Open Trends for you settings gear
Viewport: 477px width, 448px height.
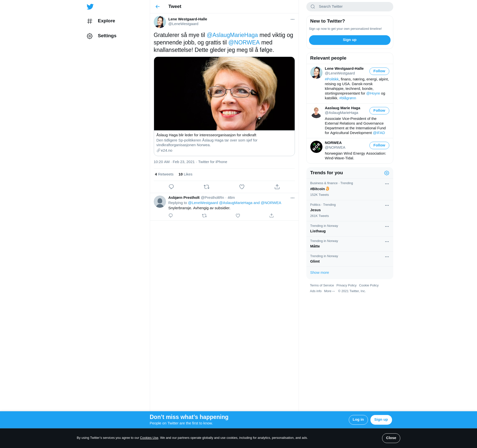387,173
